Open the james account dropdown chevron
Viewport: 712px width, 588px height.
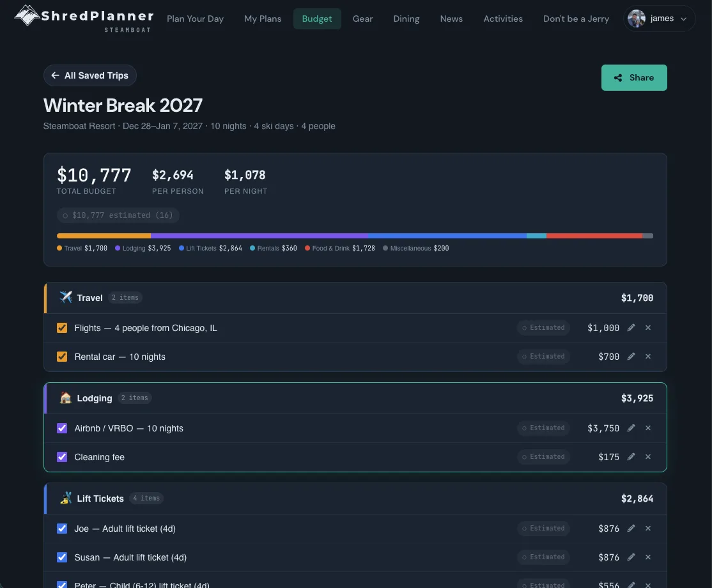coord(683,19)
